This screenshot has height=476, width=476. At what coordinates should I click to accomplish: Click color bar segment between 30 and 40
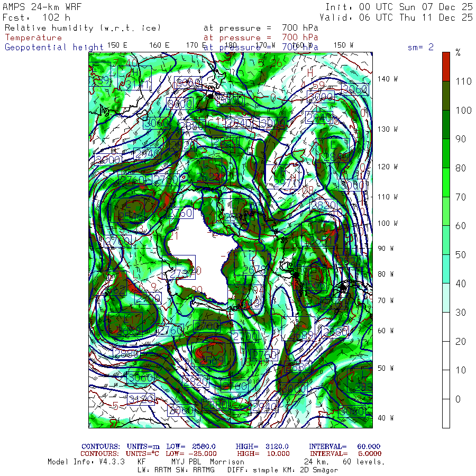pyautogui.click(x=446, y=298)
